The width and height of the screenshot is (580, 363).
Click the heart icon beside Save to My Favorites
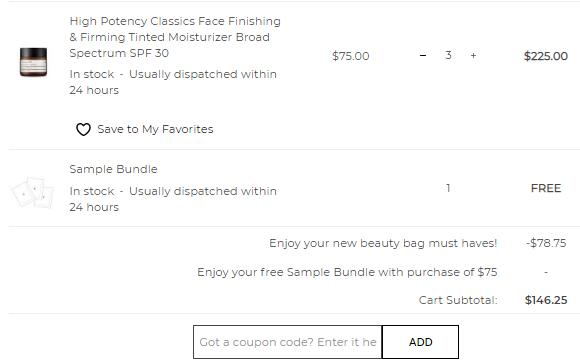[x=83, y=130]
